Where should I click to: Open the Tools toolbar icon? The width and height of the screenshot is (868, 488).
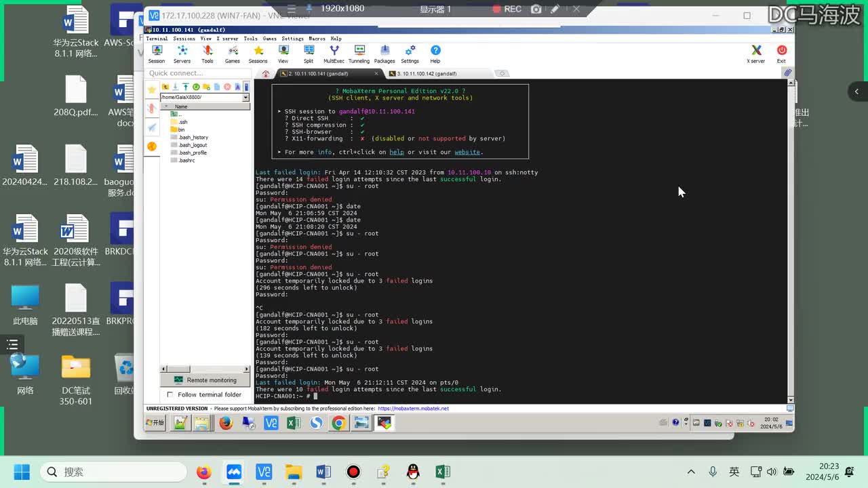(x=208, y=54)
